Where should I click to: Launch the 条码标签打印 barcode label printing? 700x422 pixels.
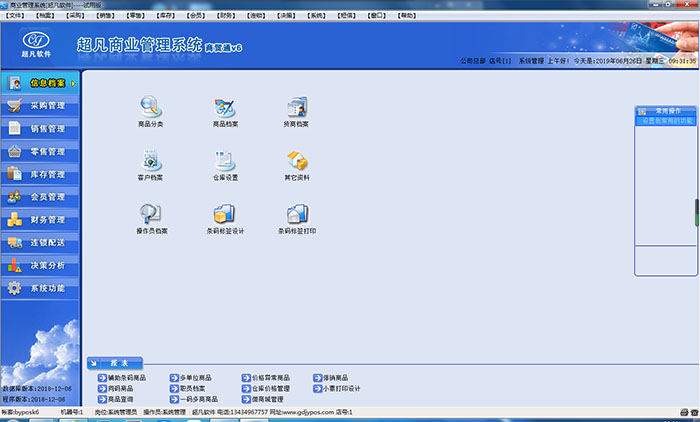(297, 213)
